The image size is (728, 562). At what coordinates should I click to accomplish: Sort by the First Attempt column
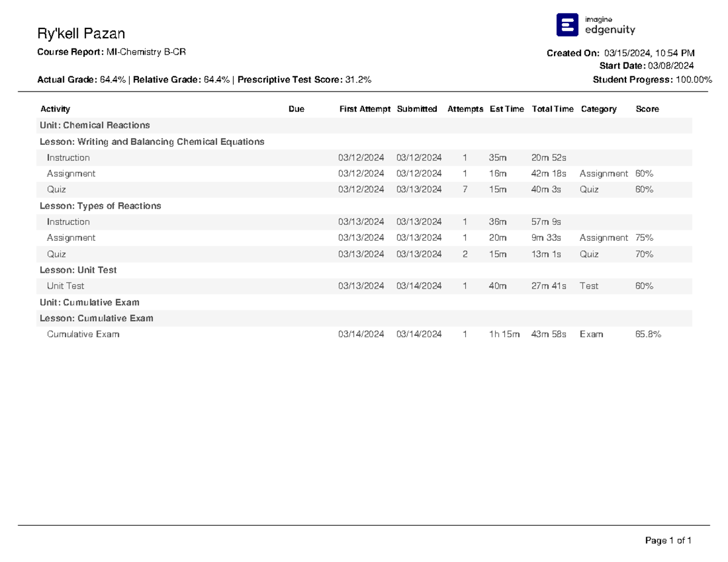coord(364,109)
